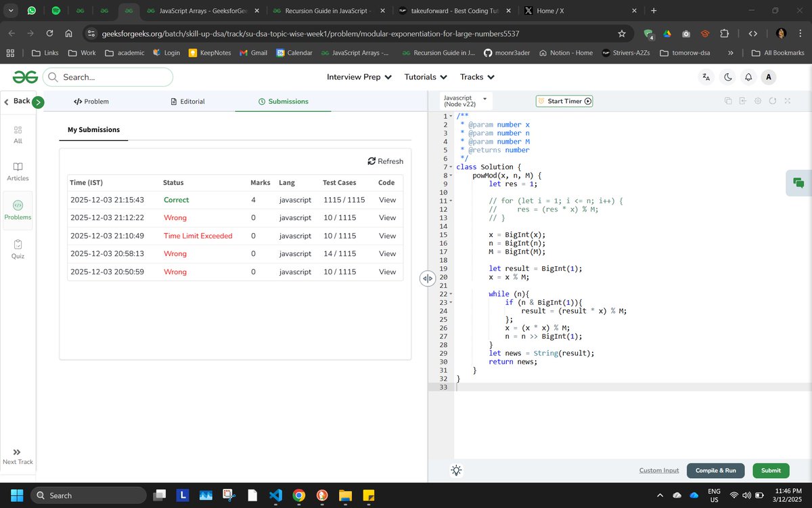Image resolution: width=812 pixels, height=508 pixels.
Task: View code for the Correct submission
Action: tap(387, 200)
